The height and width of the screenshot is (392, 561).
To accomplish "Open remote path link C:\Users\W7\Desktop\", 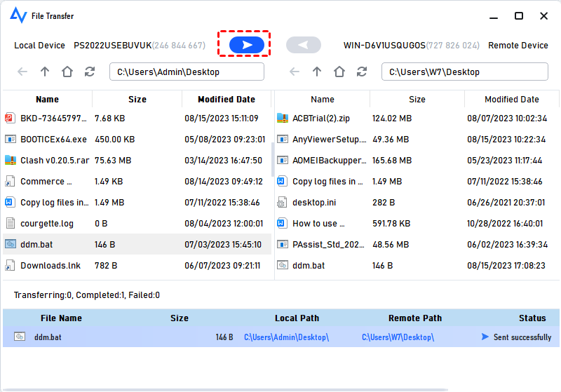I will point(398,337).
